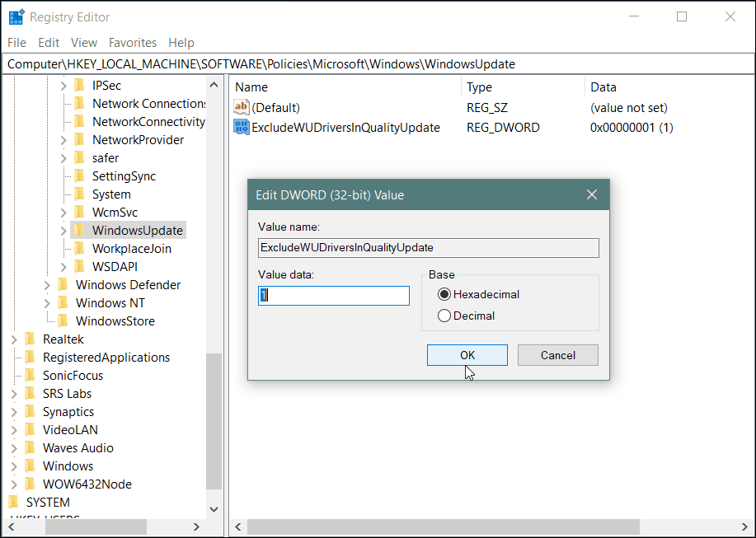Expand the WcmSvc key
756x538 pixels.
point(63,213)
